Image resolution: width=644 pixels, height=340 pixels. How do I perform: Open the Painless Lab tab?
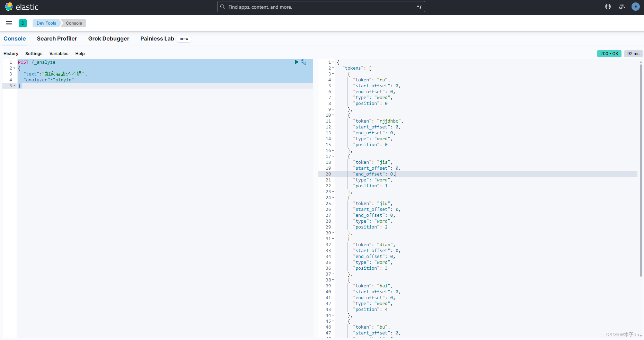click(157, 39)
